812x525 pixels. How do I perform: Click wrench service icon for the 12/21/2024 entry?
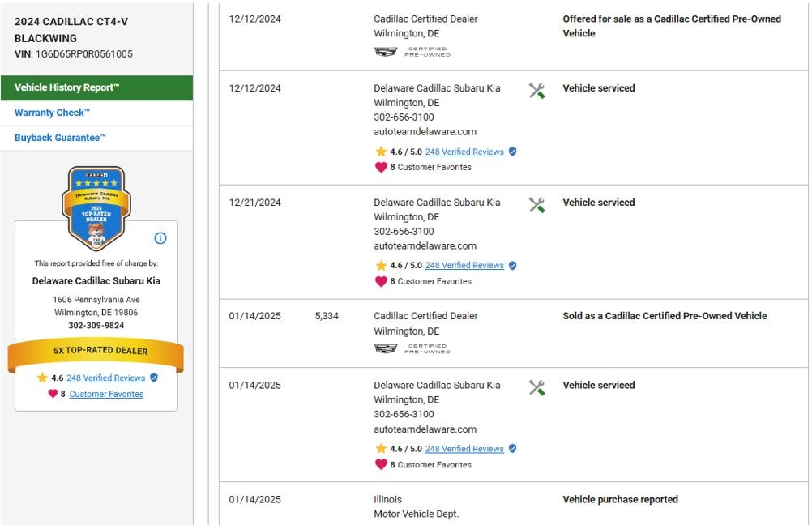tap(536, 204)
